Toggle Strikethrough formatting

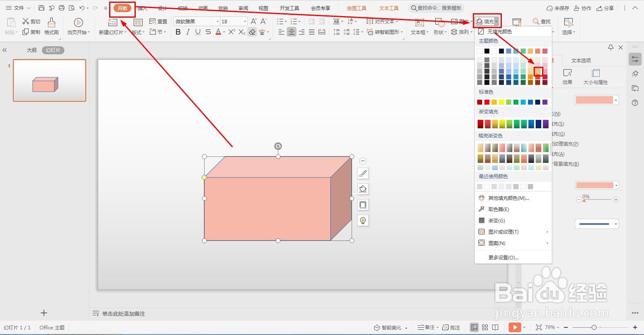click(208, 32)
